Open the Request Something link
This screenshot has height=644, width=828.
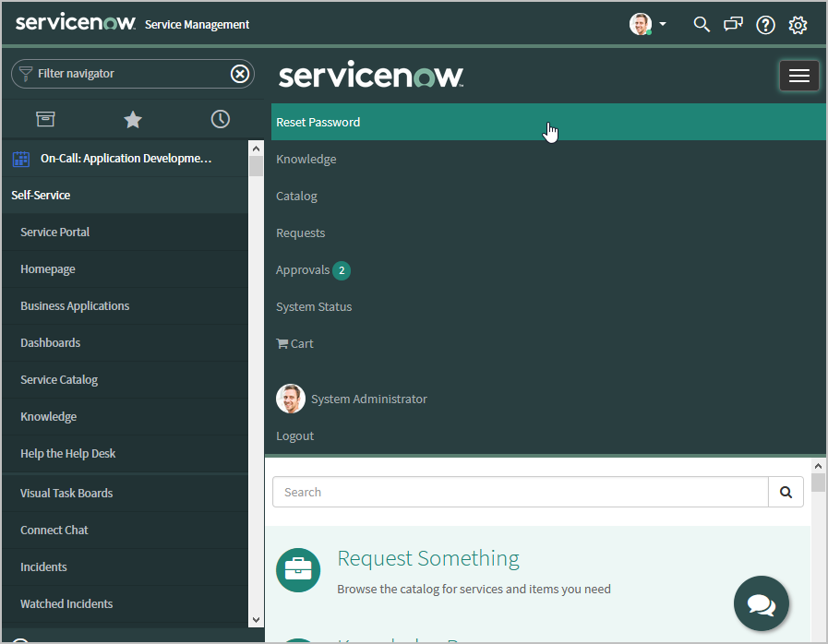[428, 558]
